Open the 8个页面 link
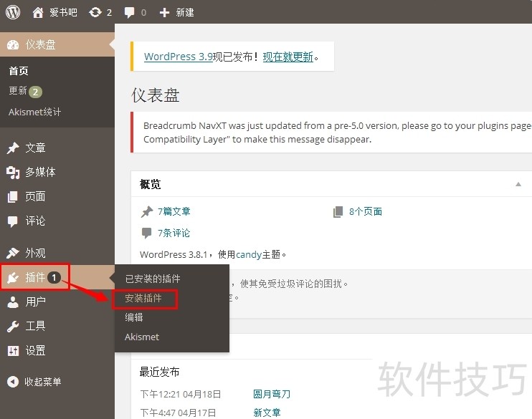This screenshot has width=532, height=419. tap(366, 212)
